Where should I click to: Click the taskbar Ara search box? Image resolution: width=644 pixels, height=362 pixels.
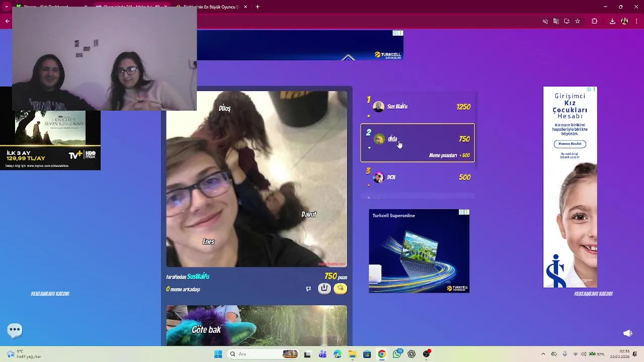click(263, 354)
